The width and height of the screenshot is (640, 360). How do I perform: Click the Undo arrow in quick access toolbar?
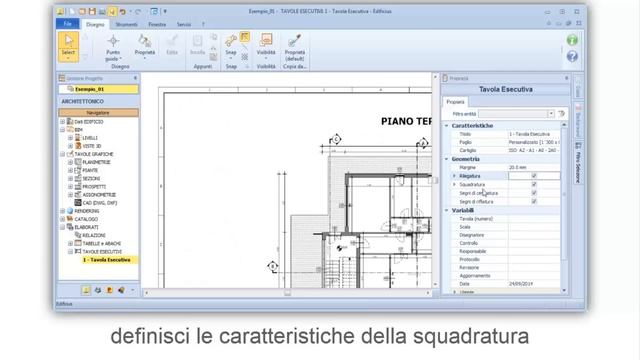coord(122,11)
